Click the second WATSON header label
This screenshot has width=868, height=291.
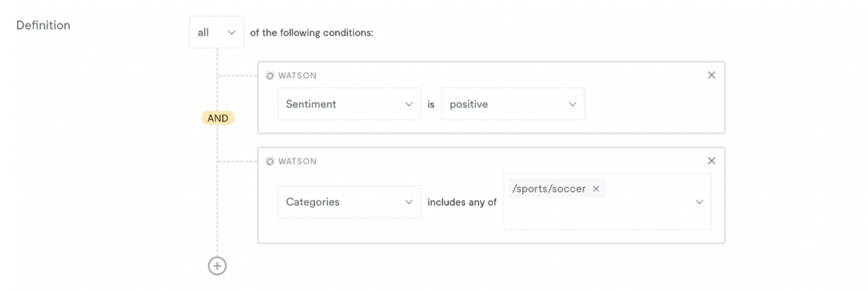coord(297,162)
